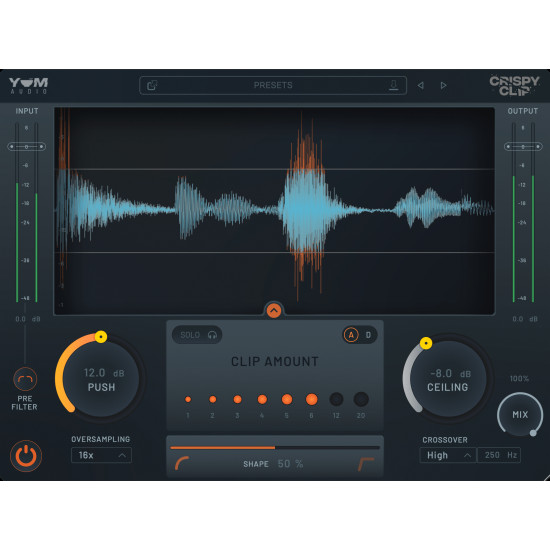Image resolution: width=550 pixels, height=550 pixels.
Task: Click the CEILING knob yellow handle
Action: 426,343
